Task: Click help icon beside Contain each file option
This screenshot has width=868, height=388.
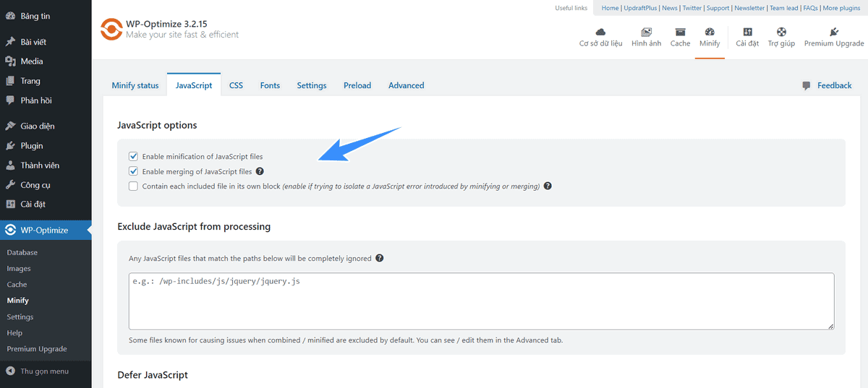Action: tap(548, 186)
